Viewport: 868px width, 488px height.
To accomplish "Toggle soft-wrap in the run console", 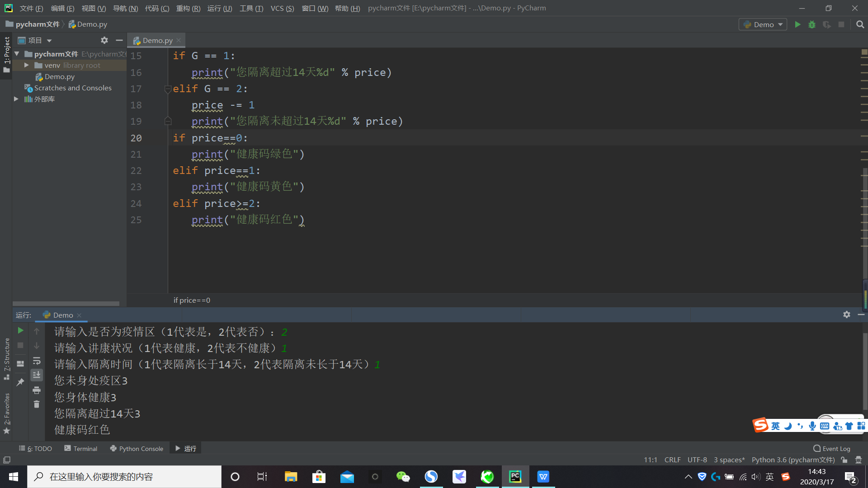I will coord(37,361).
